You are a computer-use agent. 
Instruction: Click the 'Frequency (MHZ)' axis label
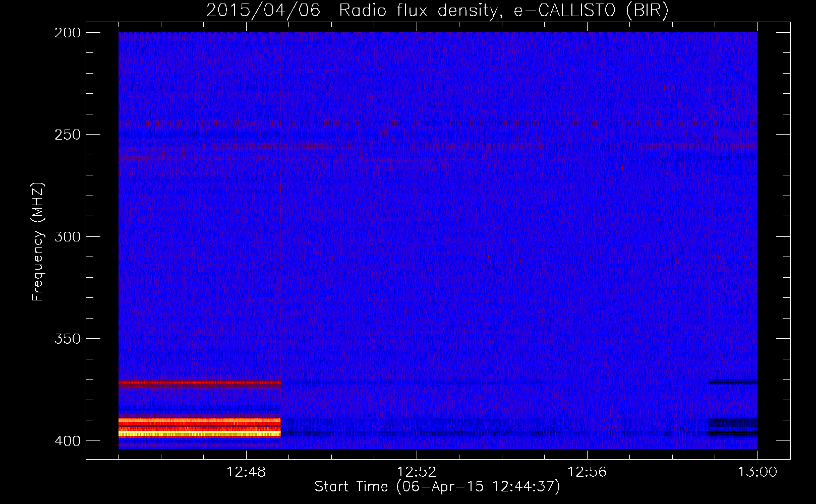tap(38, 241)
